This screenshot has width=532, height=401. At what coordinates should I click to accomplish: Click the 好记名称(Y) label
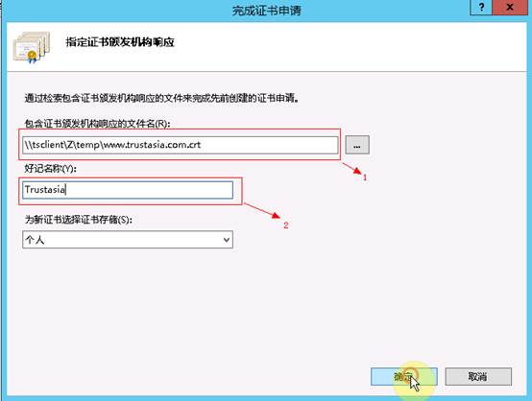51,169
